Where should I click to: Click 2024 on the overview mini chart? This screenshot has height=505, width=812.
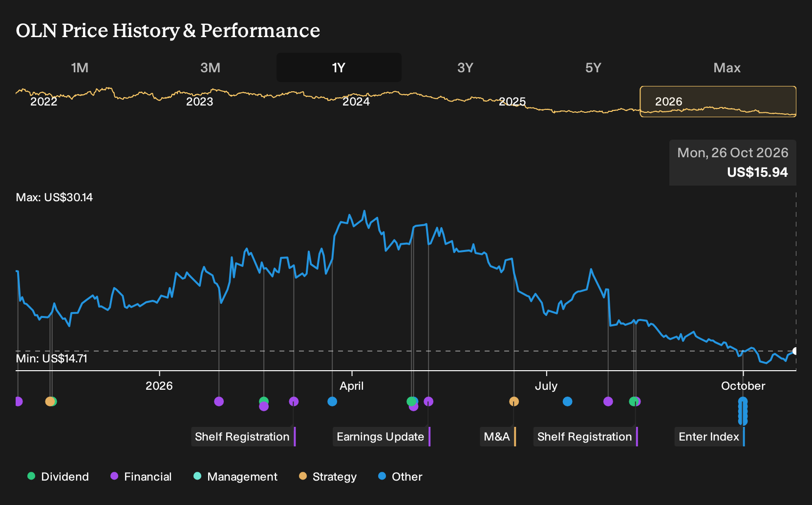356,102
